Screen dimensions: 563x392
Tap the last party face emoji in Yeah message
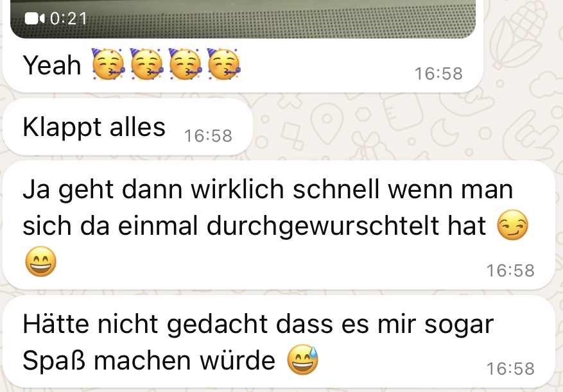223,64
